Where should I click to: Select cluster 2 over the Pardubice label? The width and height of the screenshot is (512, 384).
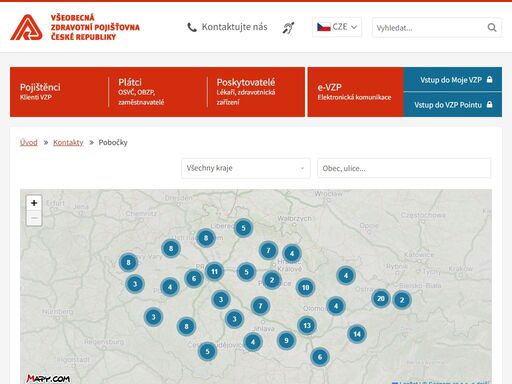272,280
